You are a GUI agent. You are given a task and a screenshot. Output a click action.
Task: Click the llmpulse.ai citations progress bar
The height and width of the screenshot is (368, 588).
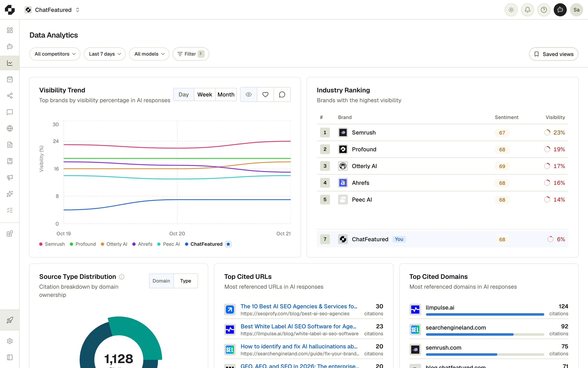(x=485, y=315)
